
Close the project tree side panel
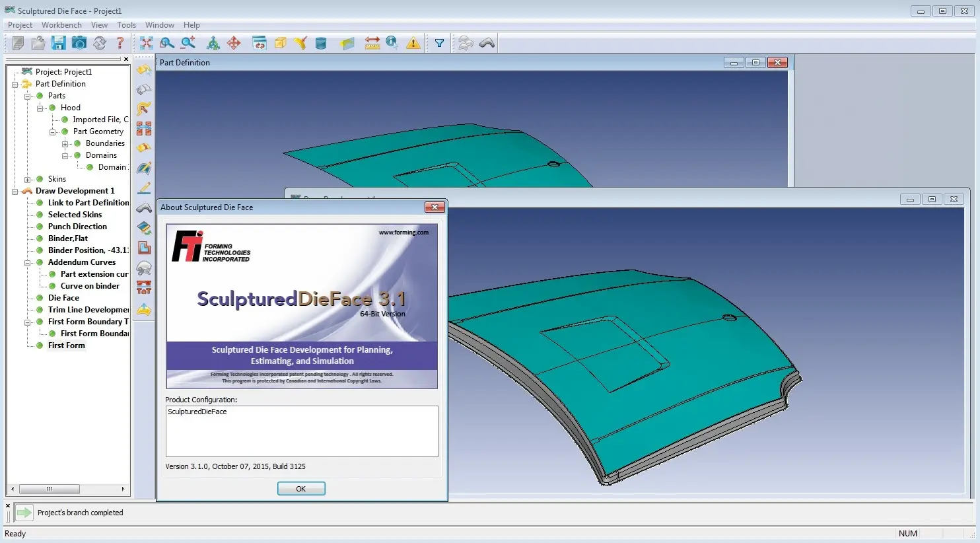pos(125,59)
